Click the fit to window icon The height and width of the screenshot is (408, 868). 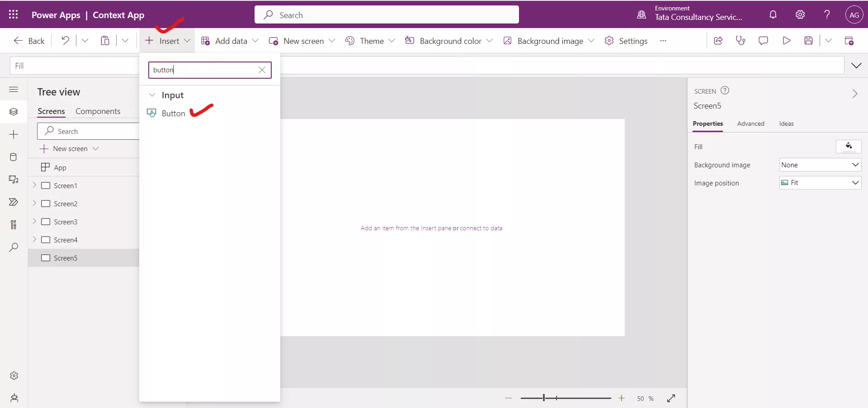pyautogui.click(x=671, y=398)
